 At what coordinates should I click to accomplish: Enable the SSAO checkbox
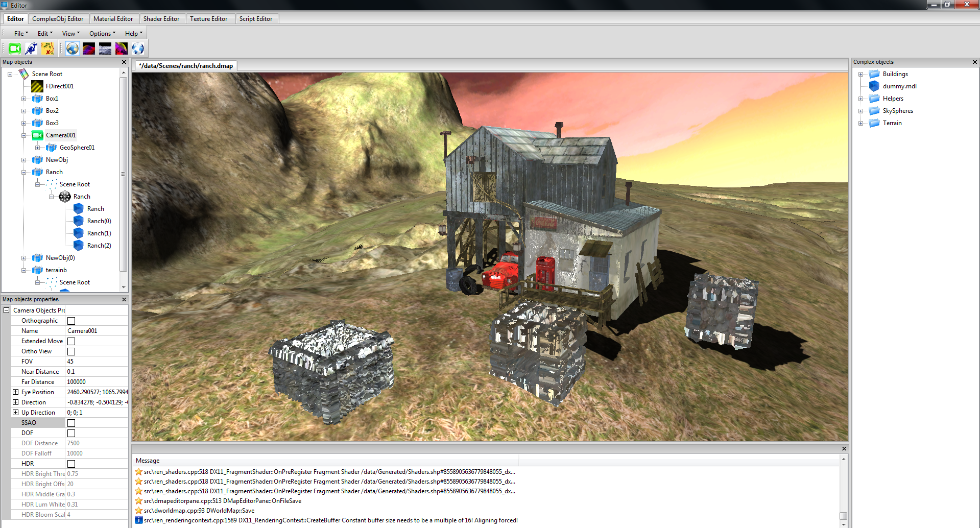(71, 423)
